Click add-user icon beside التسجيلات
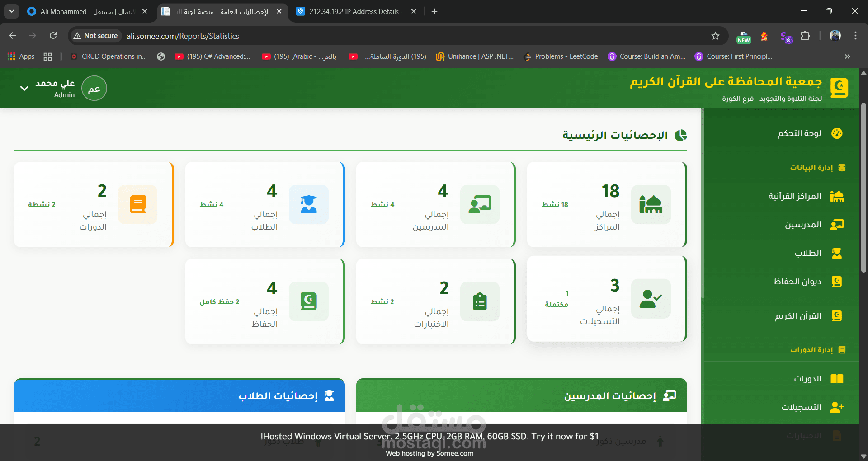Screen dimensions: 868x461 point(837,407)
